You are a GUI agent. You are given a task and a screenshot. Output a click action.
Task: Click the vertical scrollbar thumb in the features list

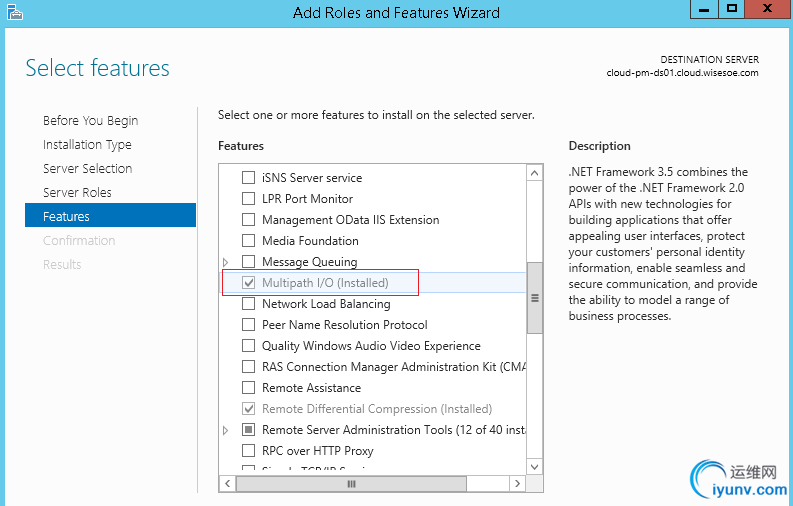click(535, 297)
